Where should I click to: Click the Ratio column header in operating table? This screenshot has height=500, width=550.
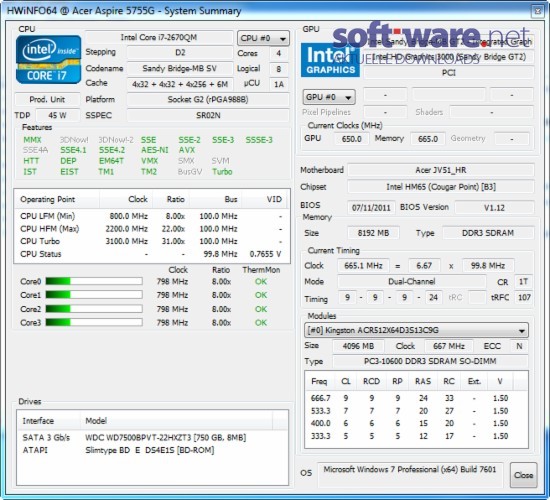tap(170, 199)
